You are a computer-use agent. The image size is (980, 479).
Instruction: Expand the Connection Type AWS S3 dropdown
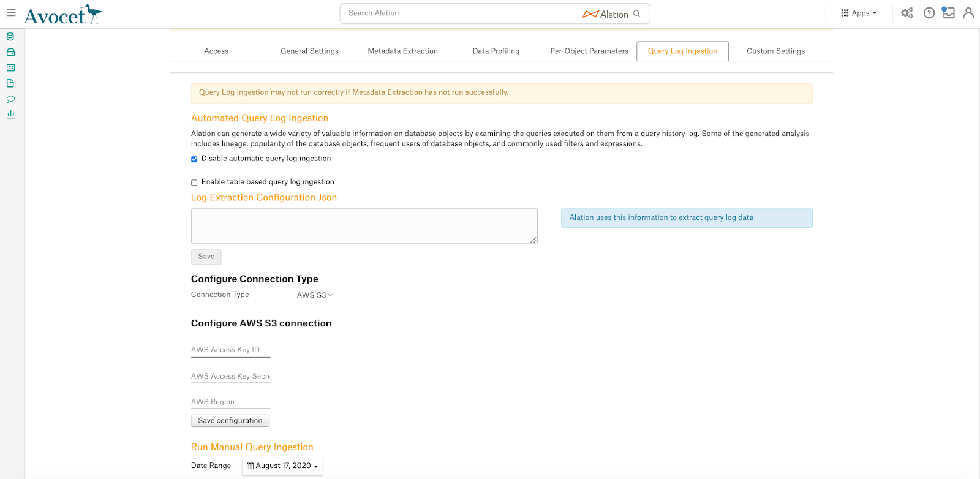point(315,295)
